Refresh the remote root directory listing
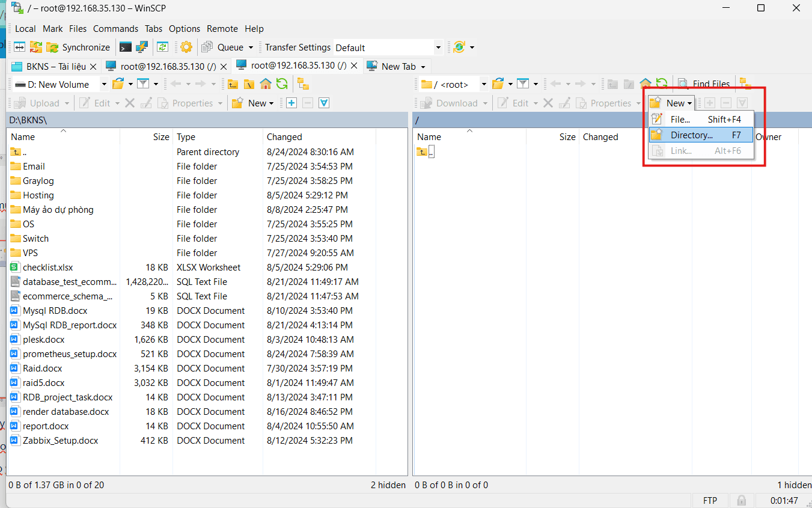Screen dimensions: 812x508 [x=661, y=84]
